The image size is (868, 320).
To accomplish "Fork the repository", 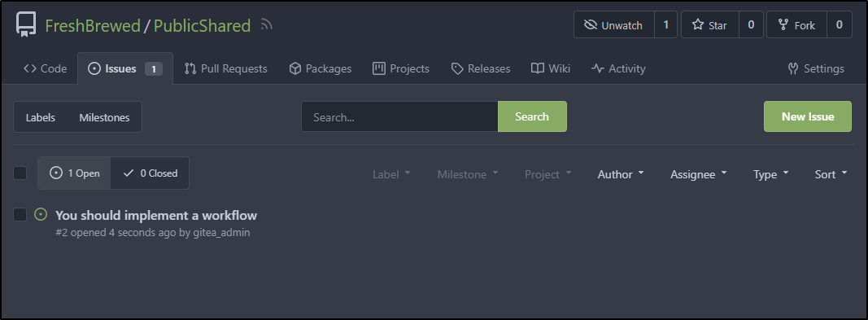I will [796, 25].
